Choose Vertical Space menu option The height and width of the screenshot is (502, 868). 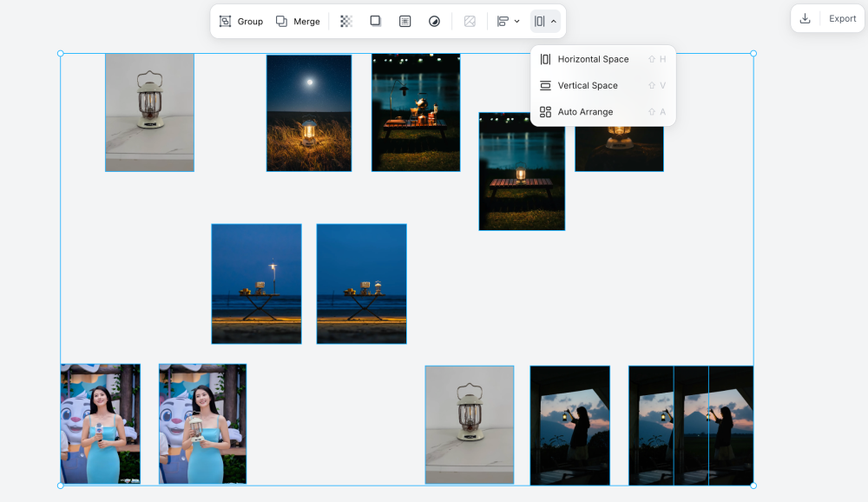(588, 85)
